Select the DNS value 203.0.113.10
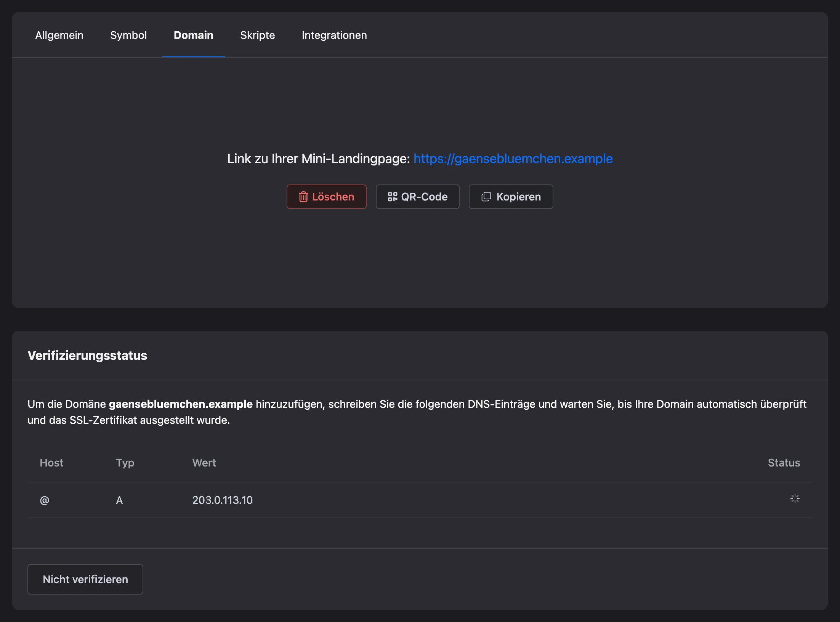 [x=223, y=500]
